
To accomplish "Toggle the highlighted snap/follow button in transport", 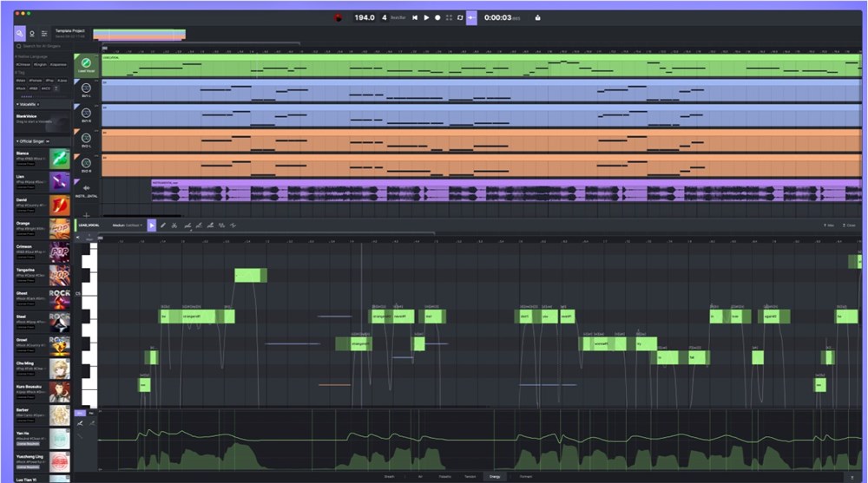I will click(x=471, y=17).
